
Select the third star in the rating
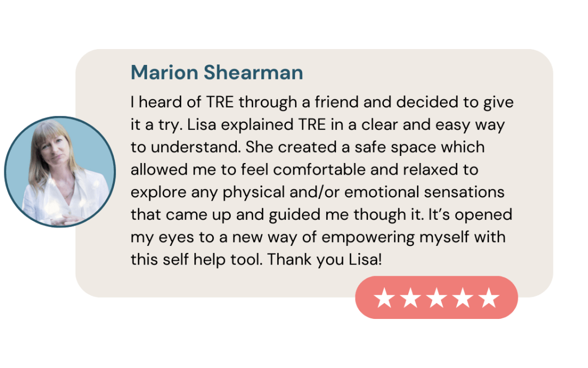[x=437, y=298]
